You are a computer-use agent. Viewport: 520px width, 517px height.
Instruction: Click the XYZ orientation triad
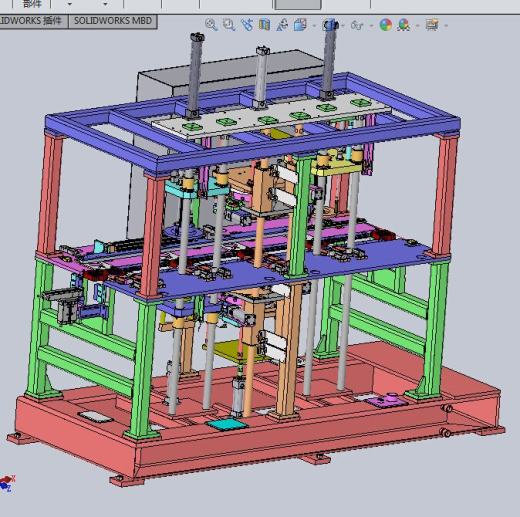[7, 483]
